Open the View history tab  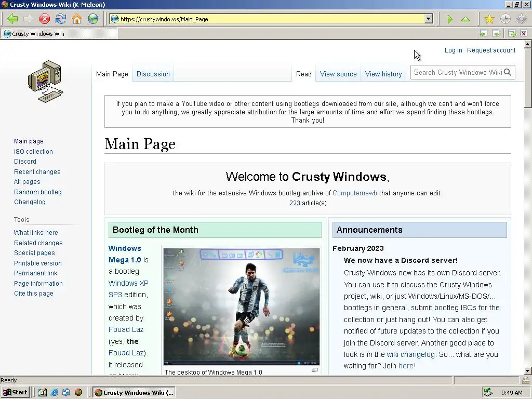(x=383, y=74)
